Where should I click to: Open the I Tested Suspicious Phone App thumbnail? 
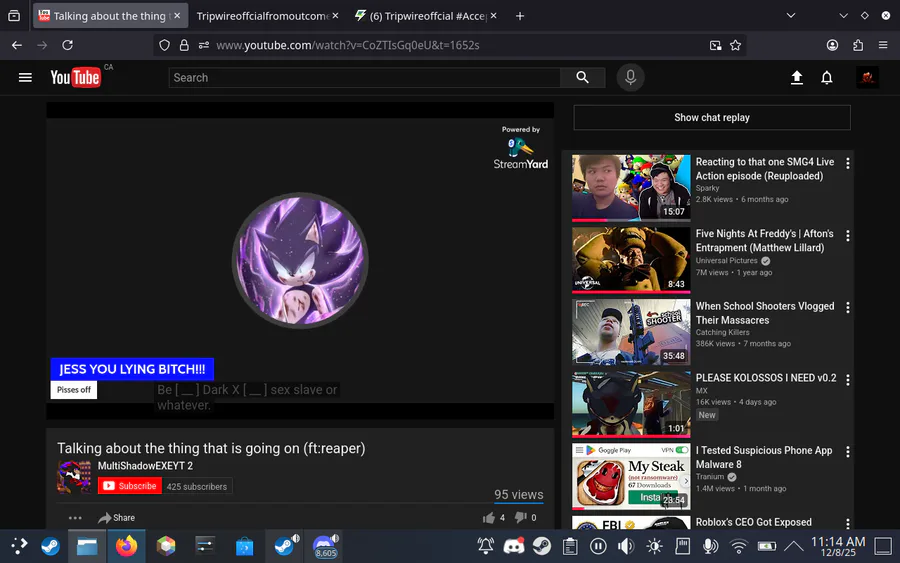631,476
